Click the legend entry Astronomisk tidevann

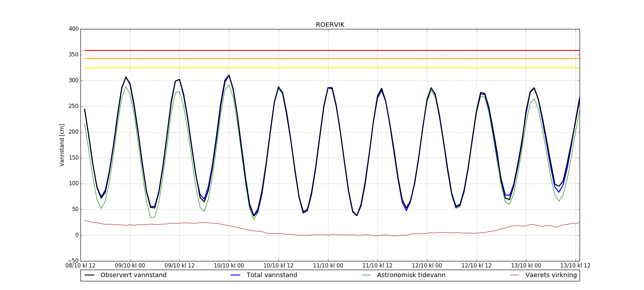[411, 275]
